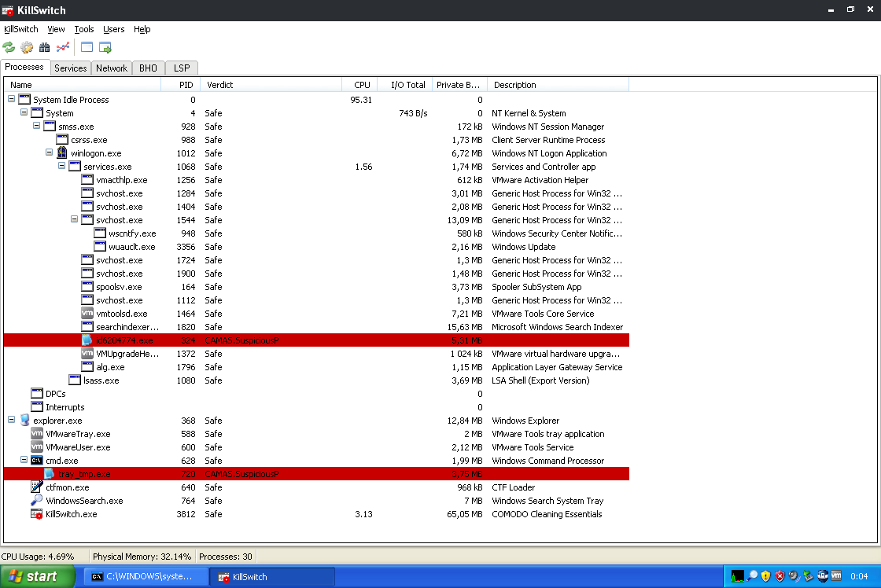
Task: Sort by the I/O Total column header
Action: (404, 85)
